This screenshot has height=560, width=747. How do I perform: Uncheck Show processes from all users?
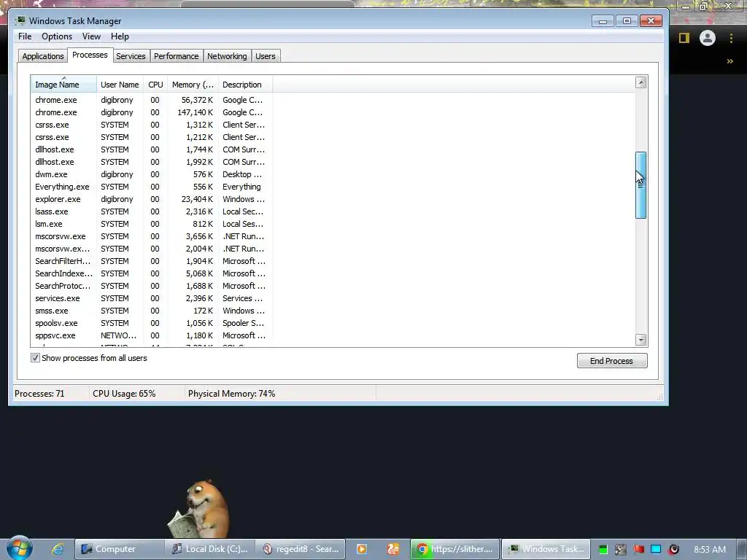tap(35, 357)
